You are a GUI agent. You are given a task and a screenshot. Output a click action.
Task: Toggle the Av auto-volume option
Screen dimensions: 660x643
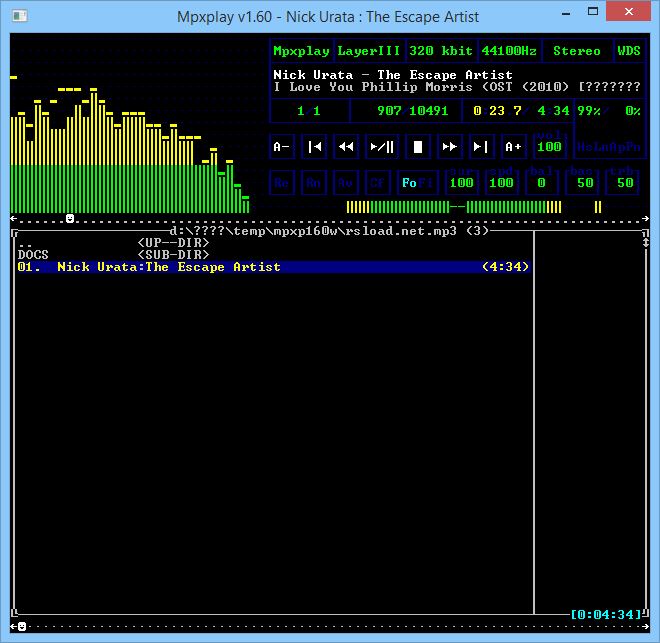coord(346,183)
